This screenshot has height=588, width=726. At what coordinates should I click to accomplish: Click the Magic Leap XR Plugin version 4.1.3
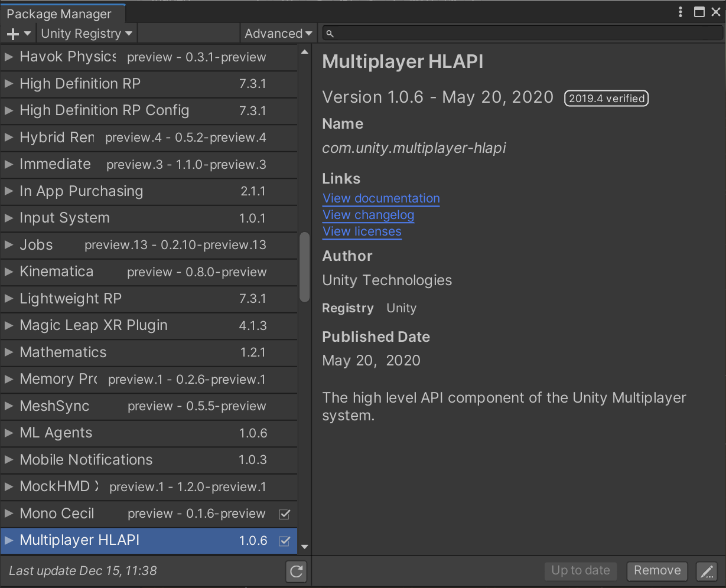(253, 326)
